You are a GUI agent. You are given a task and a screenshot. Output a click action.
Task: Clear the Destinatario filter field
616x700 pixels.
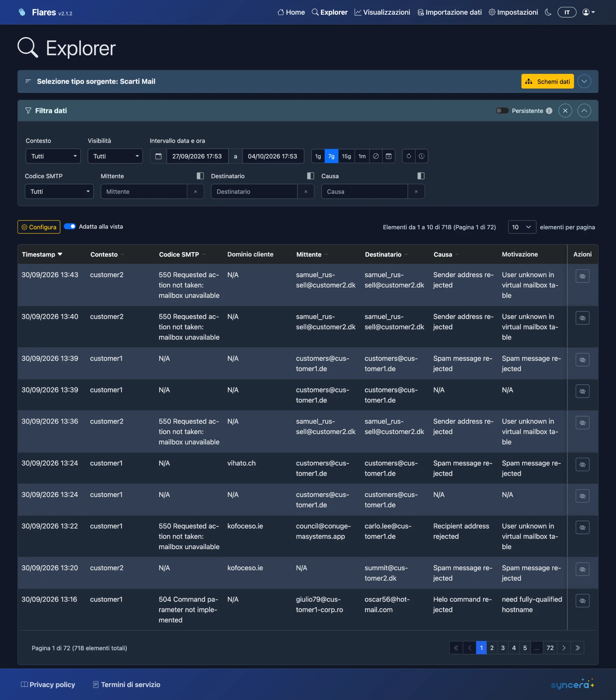[306, 191]
